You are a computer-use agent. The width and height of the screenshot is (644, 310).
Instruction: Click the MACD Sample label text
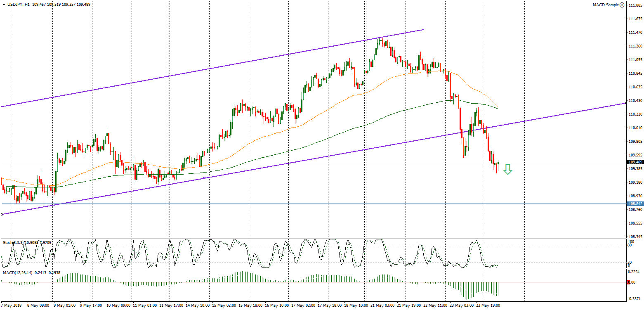coord(606,5)
